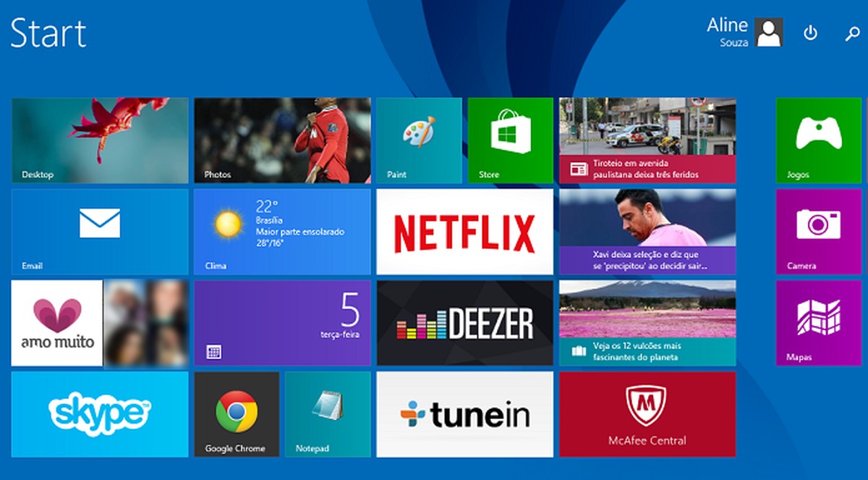Open the Jogos (Games) tile
Screen dimensions: 868x480
point(818,140)
